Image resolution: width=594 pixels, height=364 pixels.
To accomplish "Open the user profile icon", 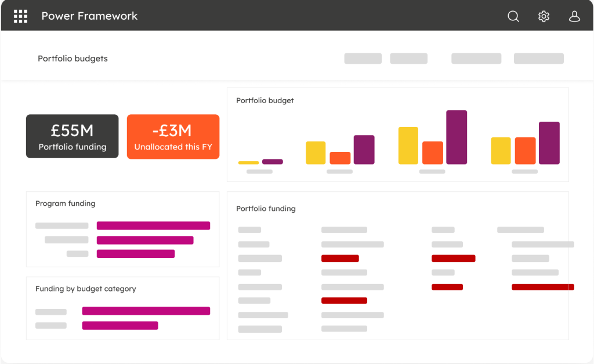I will pyautogui.click(x=574, y=16).
